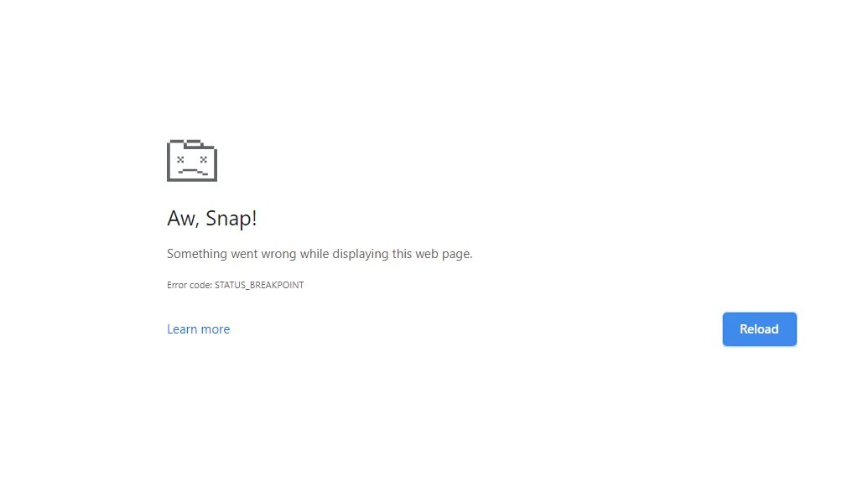Reload the crashed page with blue button
The height and width of the screenshot is (486, 868).
(x=760, y=329)
